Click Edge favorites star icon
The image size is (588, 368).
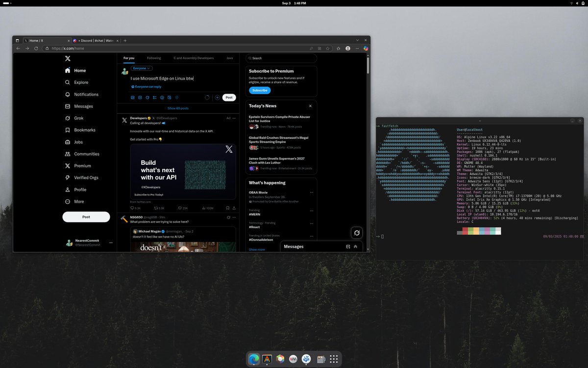[x=327, y=49]
